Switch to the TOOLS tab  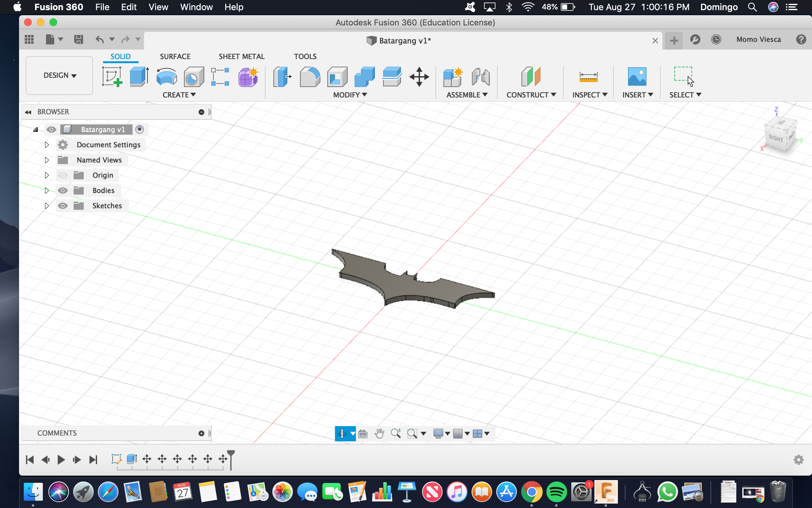305,57
